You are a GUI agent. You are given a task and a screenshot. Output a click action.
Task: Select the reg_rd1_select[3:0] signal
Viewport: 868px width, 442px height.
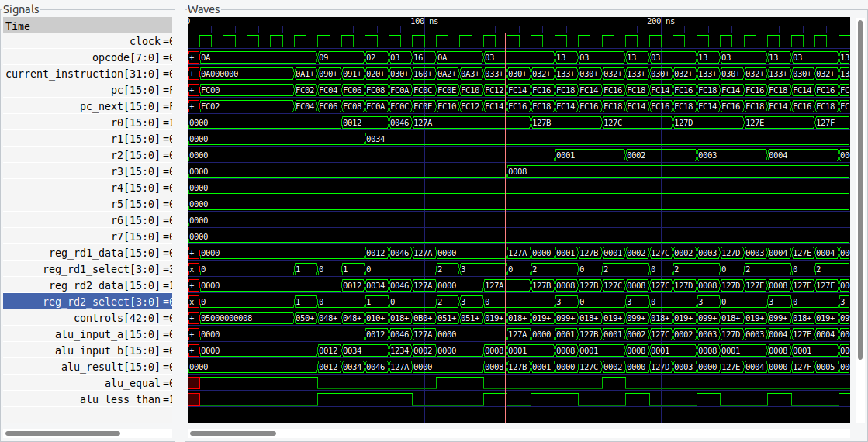click(x=88, y=269)
